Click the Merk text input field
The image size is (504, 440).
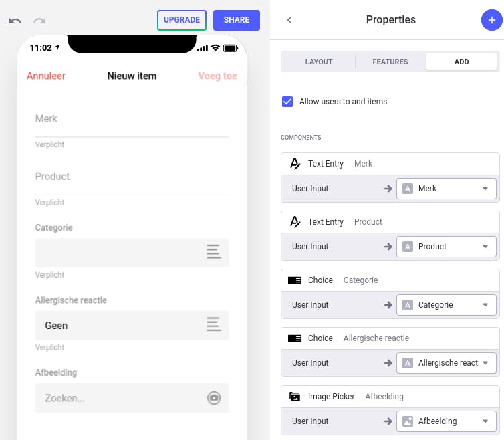coord(132,119)
